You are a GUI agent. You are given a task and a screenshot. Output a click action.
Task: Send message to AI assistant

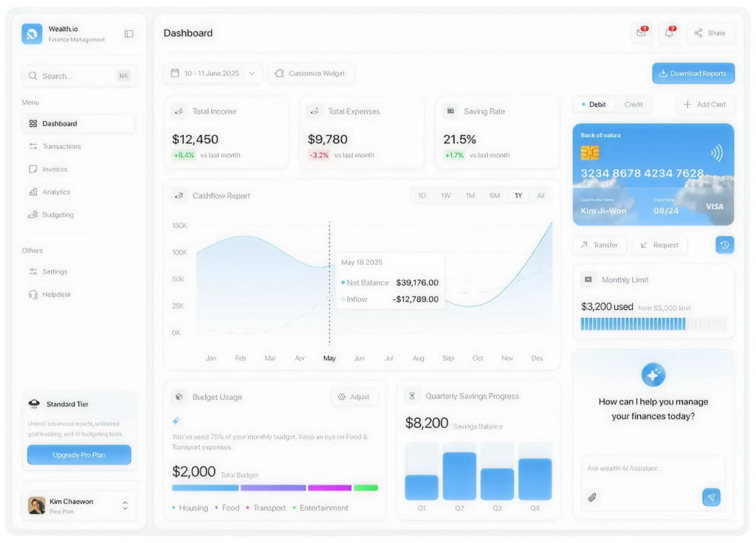(711, 497)
